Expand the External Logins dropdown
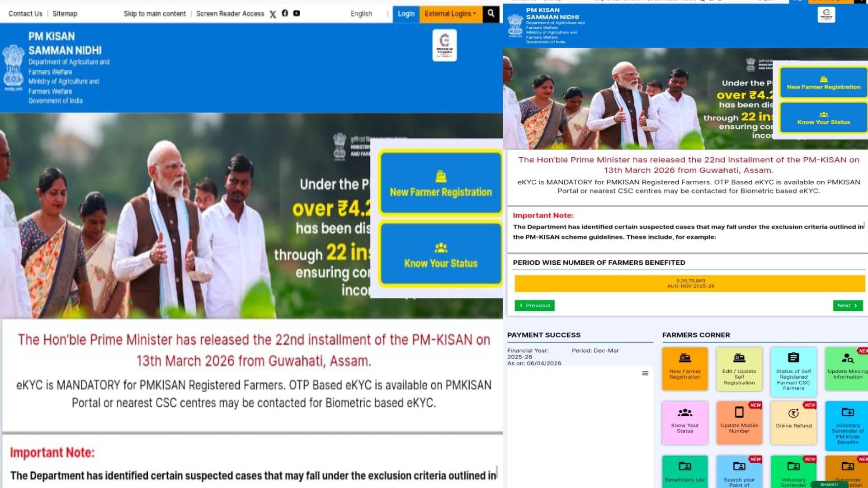The height and width of the screenshot is (488, 868). click(451, 14)
